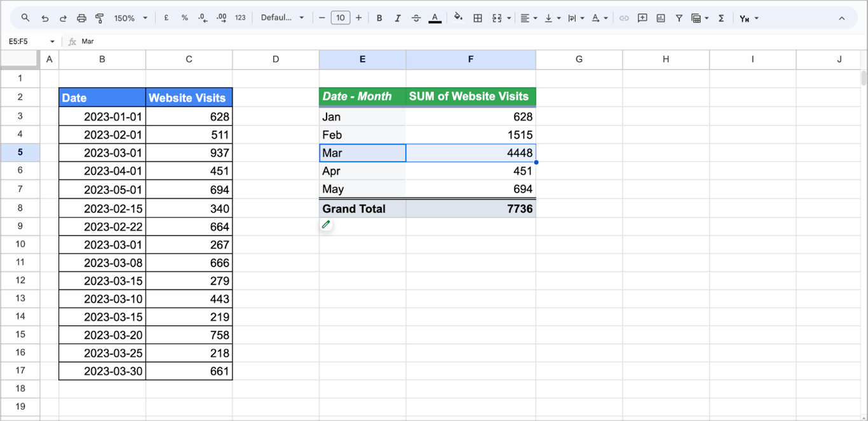Select the pivot value 1515
Screen dimensions: 868x421
(x=471, y=135)
